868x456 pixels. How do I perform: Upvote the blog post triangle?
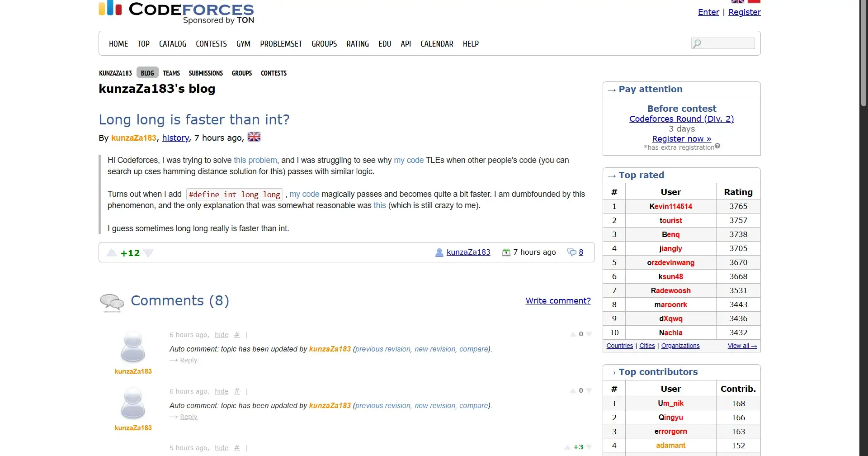[x=112, y=252]
